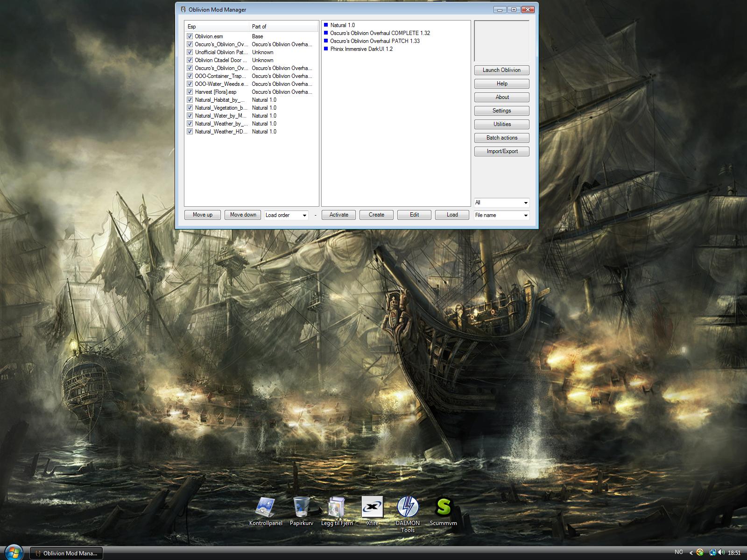
Task: Click the network icon in system tray
Action: click(x=712, y=553)
